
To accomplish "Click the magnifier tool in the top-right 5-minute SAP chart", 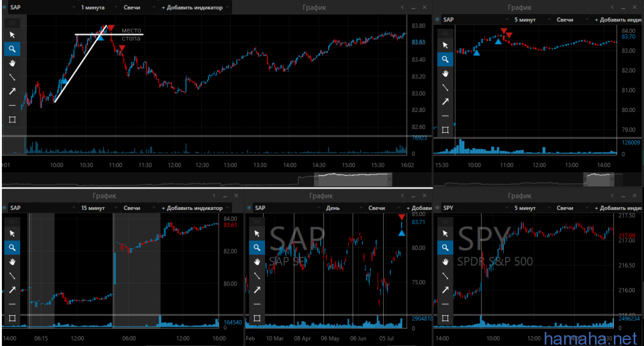I will tap(445, 60).
